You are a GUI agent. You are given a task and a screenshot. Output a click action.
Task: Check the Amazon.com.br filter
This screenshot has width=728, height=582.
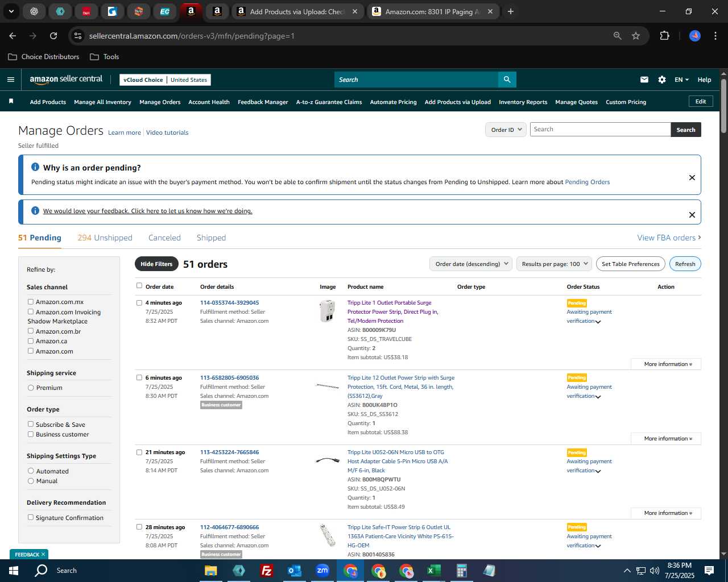point(31,331)
